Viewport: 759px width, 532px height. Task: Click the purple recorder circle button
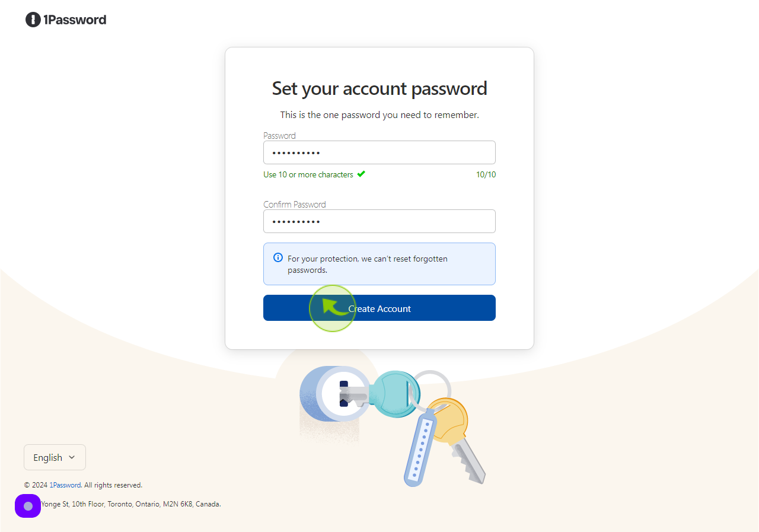point(28,506)
